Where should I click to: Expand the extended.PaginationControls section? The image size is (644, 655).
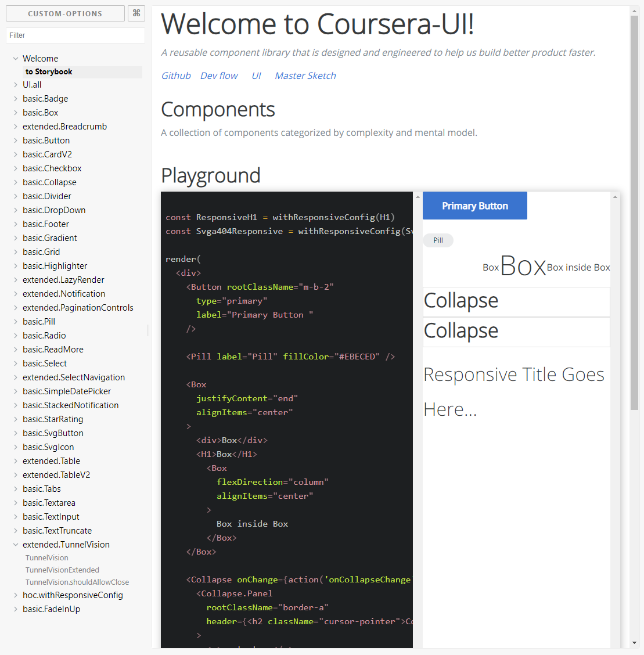tap(78, 308)
